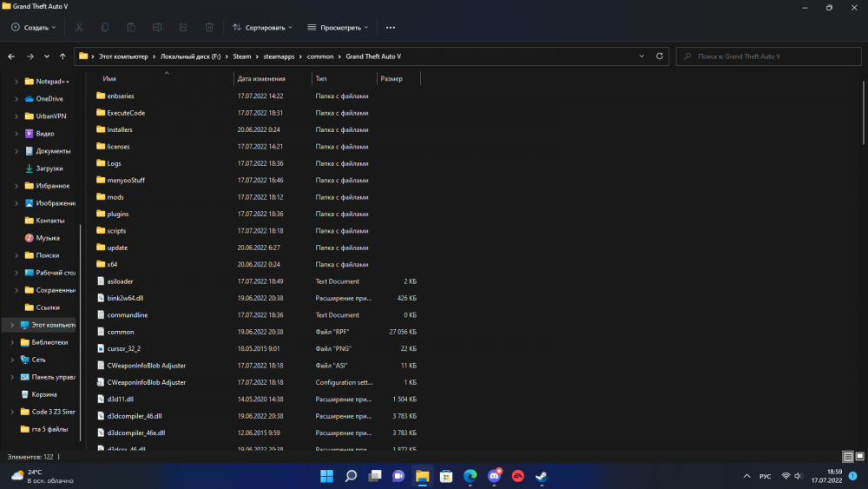Screen dimensions: 868x489
Task: Click steamapps in the breadcrumb path
Action: tap(279, 56)
